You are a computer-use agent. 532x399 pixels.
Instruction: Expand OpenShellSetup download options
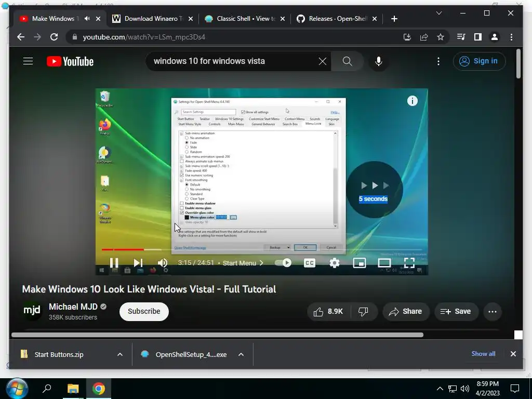click(241, 354)
